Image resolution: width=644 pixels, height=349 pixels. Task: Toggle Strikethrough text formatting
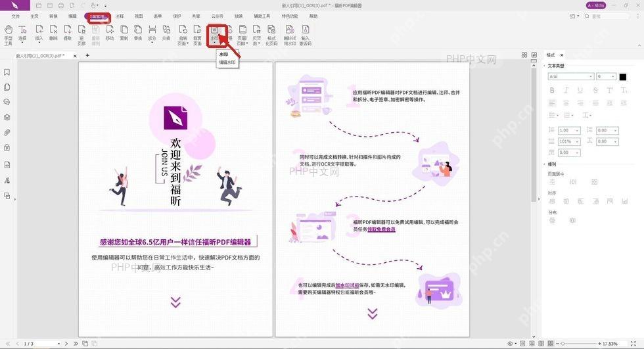coord(595,90)
